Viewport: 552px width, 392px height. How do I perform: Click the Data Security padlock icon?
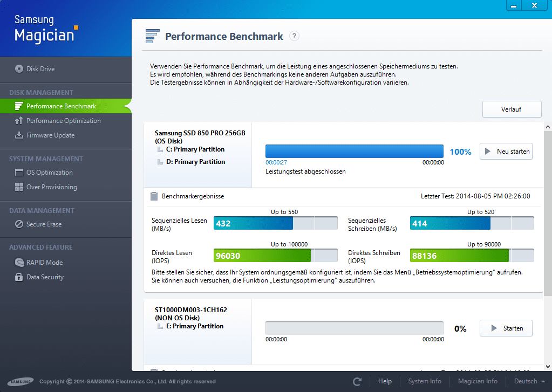tap(19, 277)
